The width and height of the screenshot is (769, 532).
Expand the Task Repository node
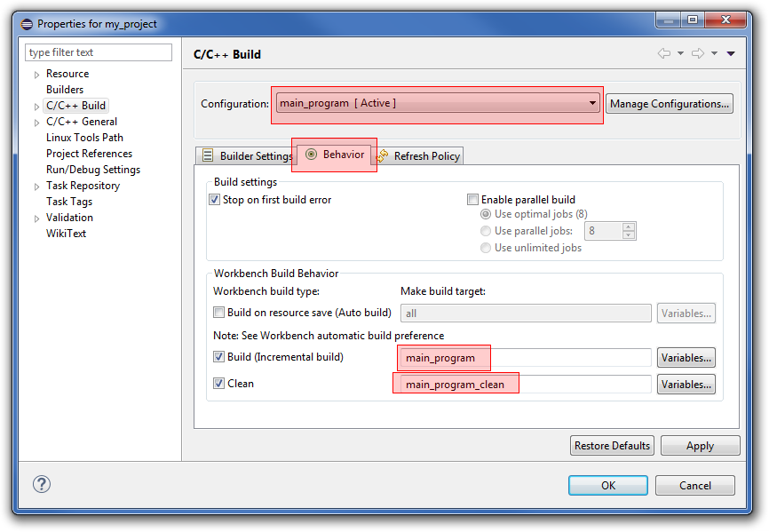[x=36, y=187]
